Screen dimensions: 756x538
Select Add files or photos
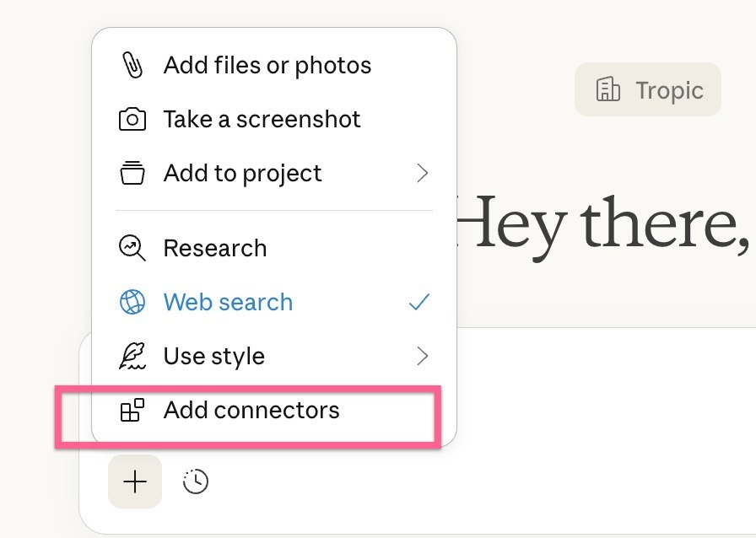tap(267, 66)
